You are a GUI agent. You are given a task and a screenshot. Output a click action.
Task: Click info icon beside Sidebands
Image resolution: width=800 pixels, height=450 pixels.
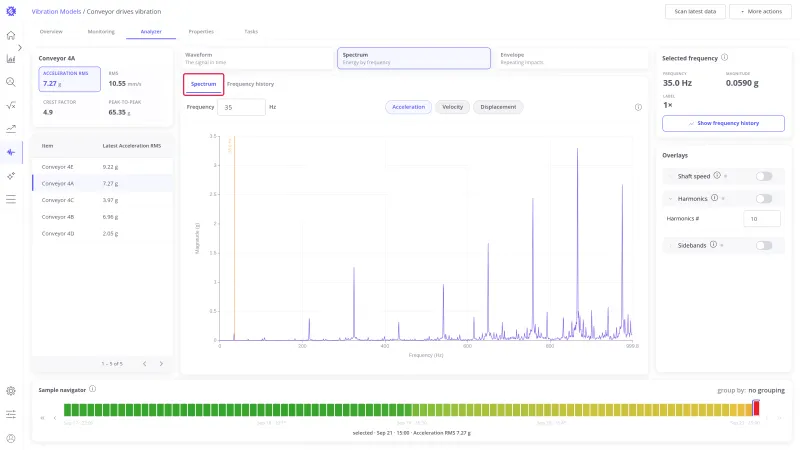click(x=713, y=245)
